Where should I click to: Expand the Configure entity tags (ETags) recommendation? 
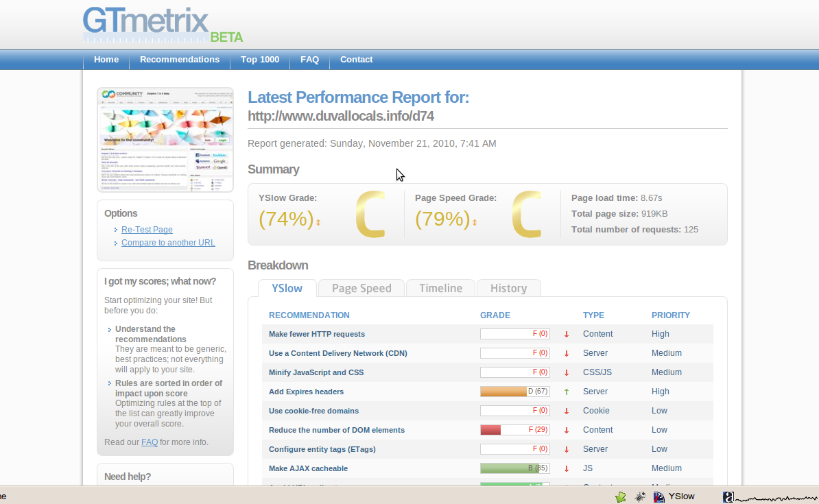coord(322,449)
